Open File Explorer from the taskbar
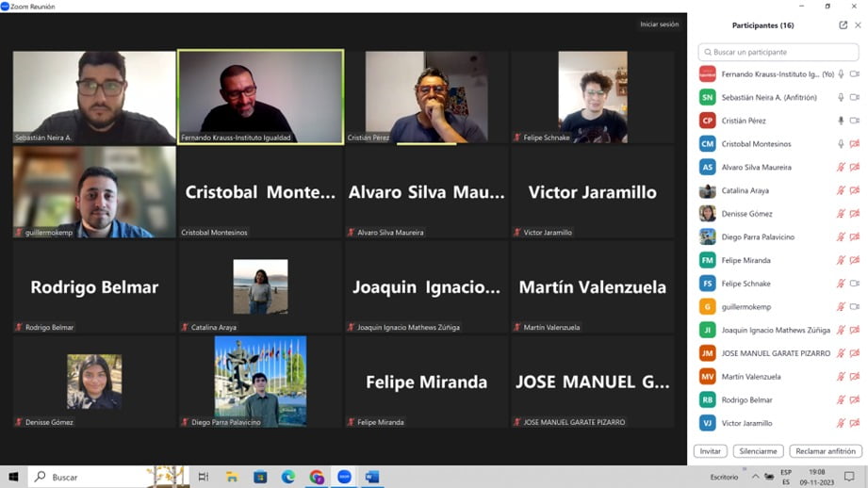 (x=232, y=477)
